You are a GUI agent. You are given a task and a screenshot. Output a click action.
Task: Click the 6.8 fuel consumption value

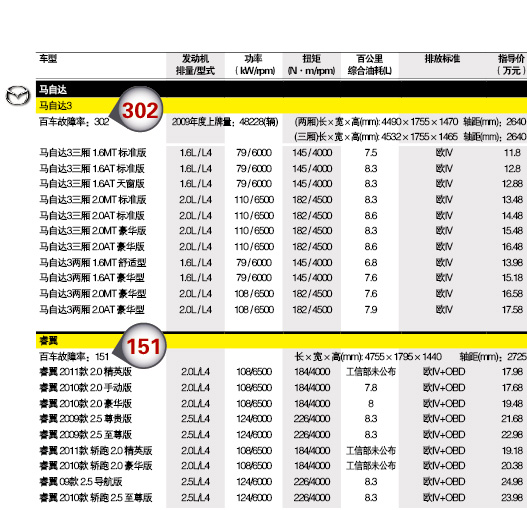370,263
